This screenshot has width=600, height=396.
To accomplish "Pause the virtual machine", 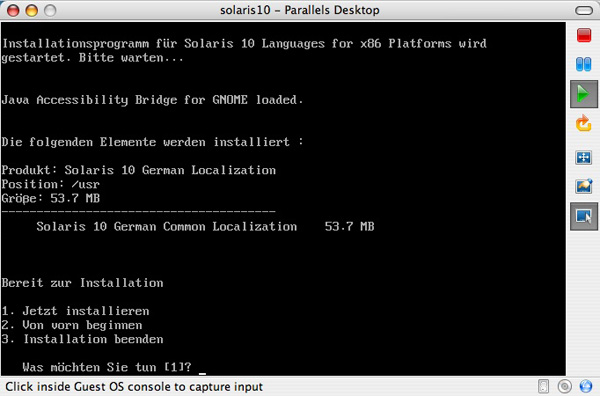I will 584,64.
